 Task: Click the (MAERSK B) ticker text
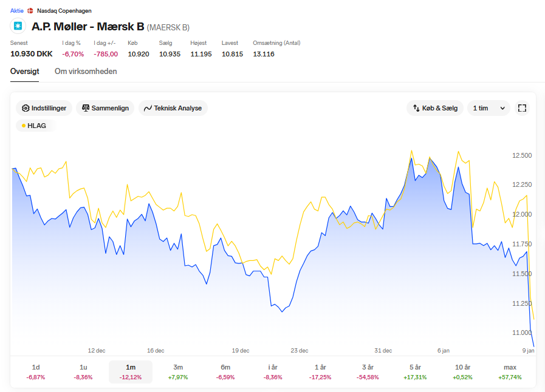168,27
